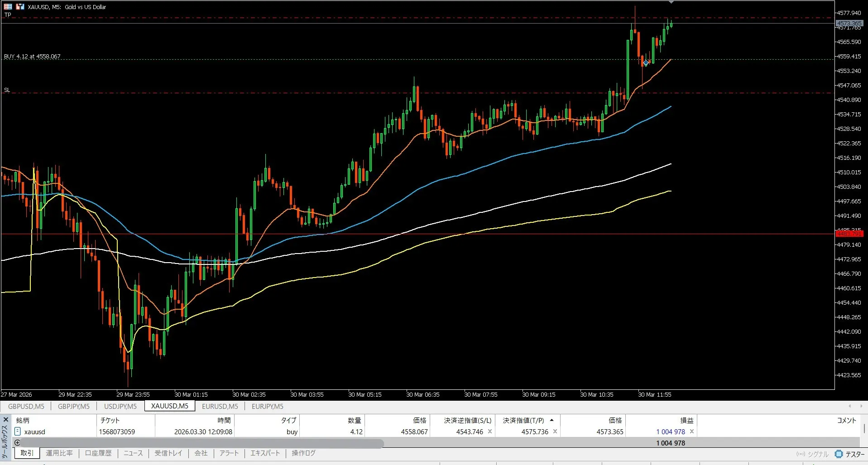Viewport: 868px width, 465px height.
Task: Switch to the GBPUSD,M5 chart tab
Action: (26, 406)
